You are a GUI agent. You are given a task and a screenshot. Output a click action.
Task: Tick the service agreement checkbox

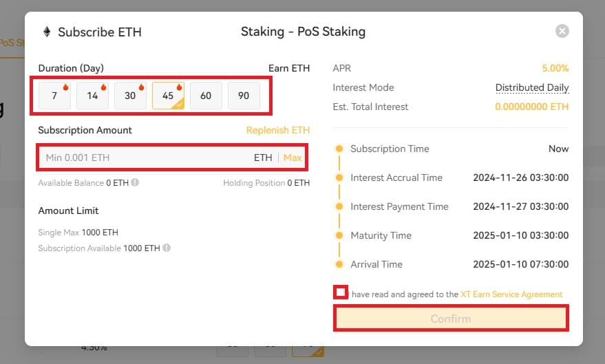point(341,292)
